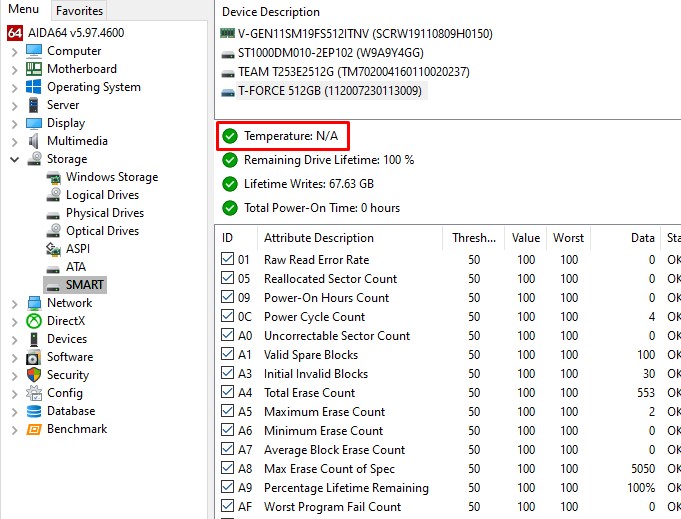Viewport: 681px width, 519px height.
Task: Expand the Devices tree node
Action: pos(14,340)
